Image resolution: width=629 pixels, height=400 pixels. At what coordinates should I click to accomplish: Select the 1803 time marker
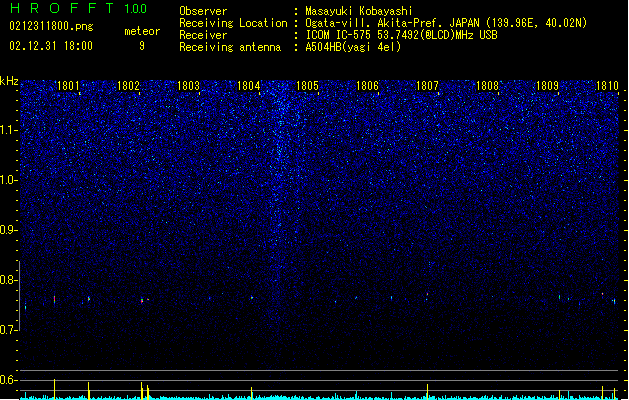(188, 86)
